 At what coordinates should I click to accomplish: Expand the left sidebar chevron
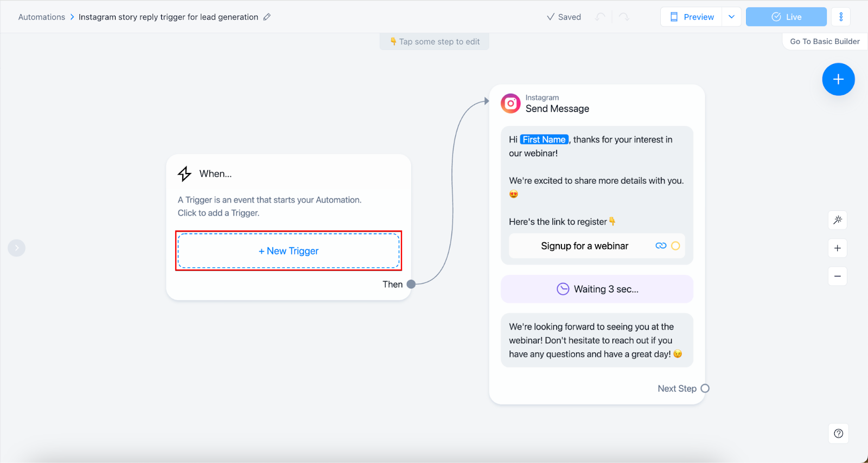(x=17, y=248)
